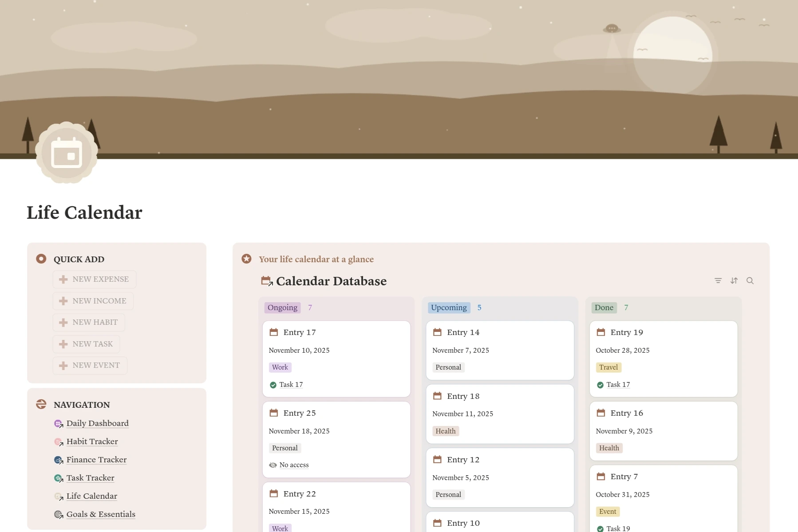Click the Finance Tracker page icon
Image resolution: width=798 pixels, height=532 pixels.
[59, 460]
